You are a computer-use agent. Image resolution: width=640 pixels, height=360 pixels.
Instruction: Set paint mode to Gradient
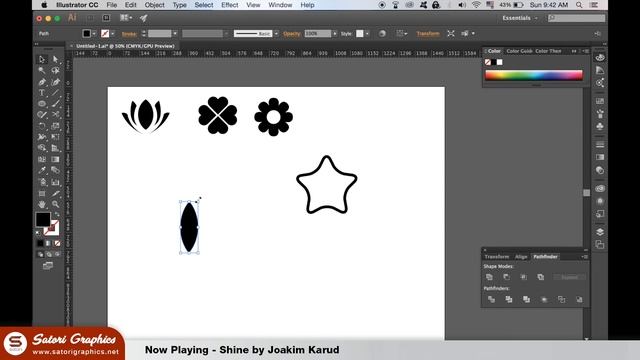click(49, 243)
